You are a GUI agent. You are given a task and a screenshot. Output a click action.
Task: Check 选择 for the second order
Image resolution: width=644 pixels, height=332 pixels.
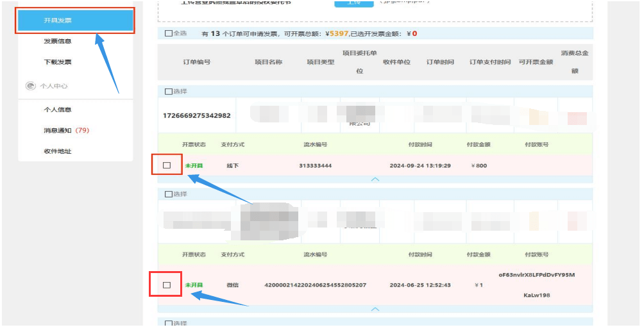[169, 194]
